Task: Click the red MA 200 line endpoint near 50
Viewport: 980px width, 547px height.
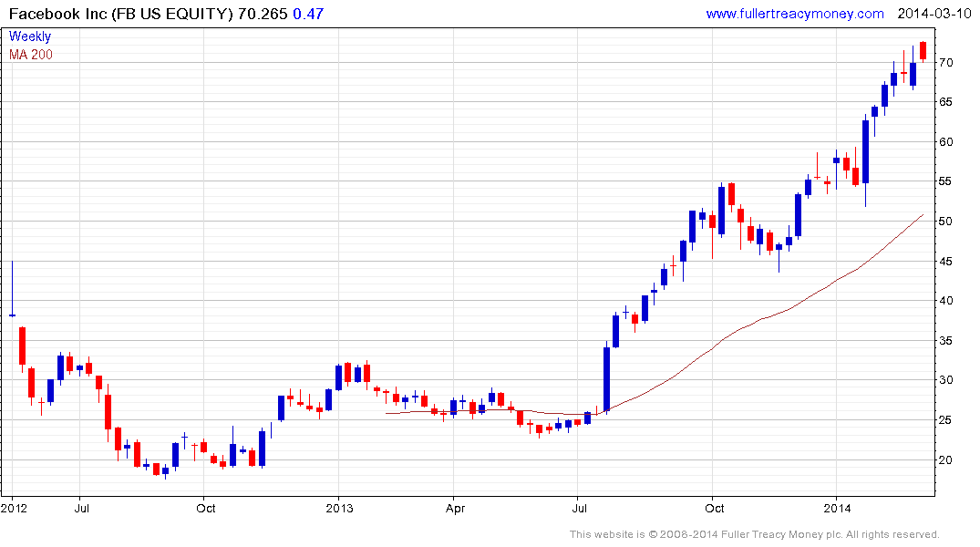Action: click(x=922, y=216)
